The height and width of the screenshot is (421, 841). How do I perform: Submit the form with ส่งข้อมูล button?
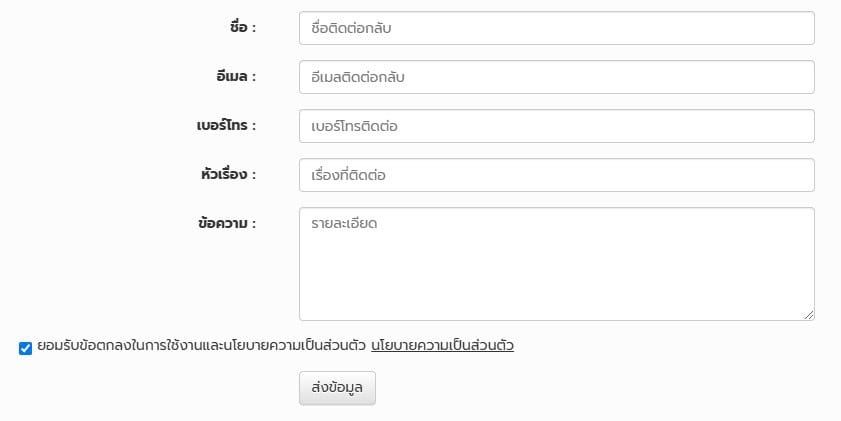(337, 388)
